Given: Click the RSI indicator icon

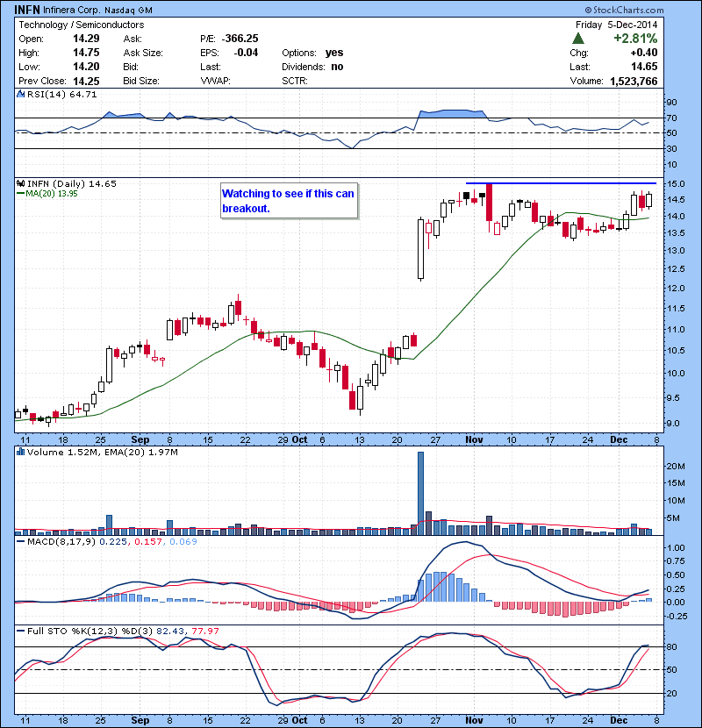Looking at the screenshot, I should (x=20, y=94).
